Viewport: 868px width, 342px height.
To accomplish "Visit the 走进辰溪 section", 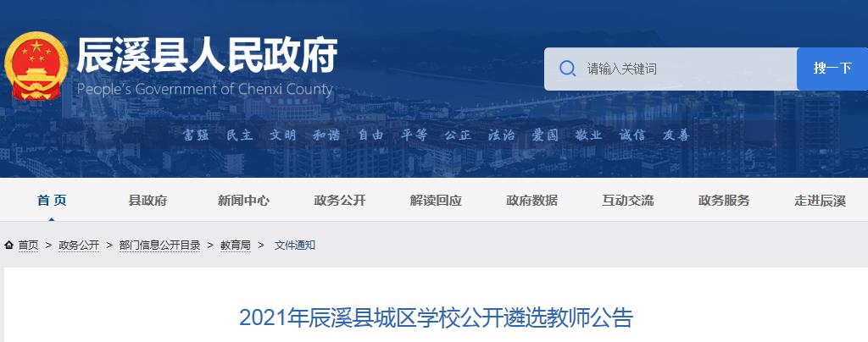I will coord(820,201).
